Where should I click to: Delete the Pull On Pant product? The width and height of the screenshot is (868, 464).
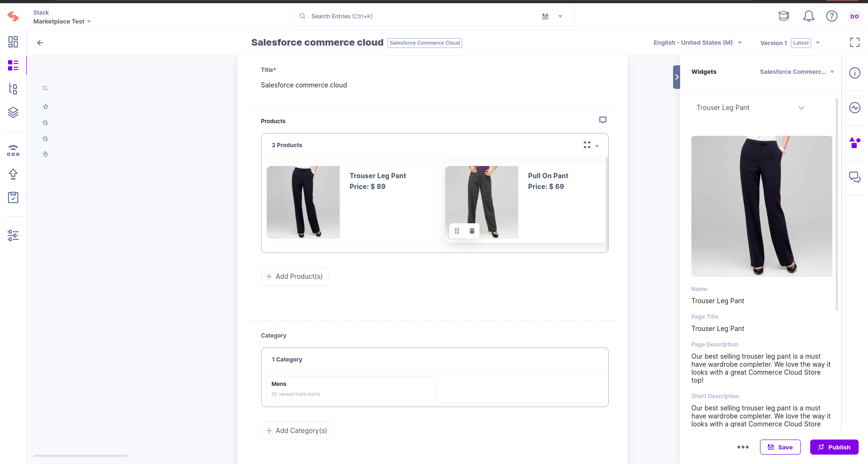point(472,231)
